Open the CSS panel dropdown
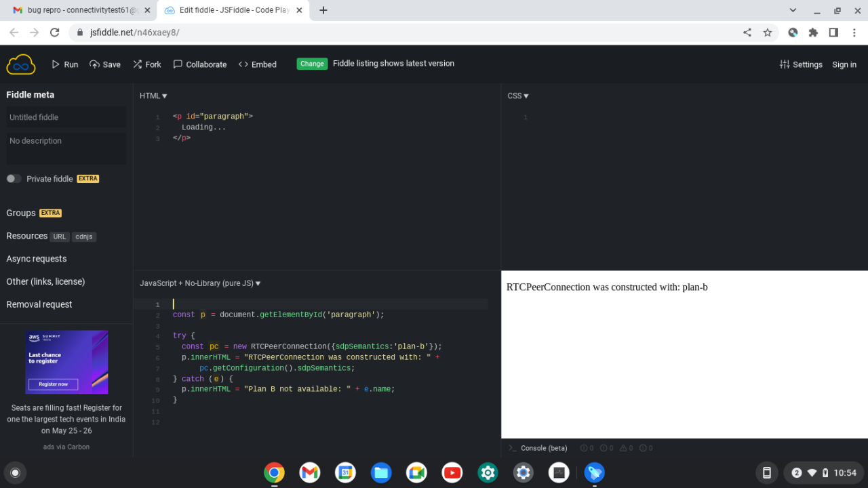This screenshot has width=868, height=488. (518, 96)
